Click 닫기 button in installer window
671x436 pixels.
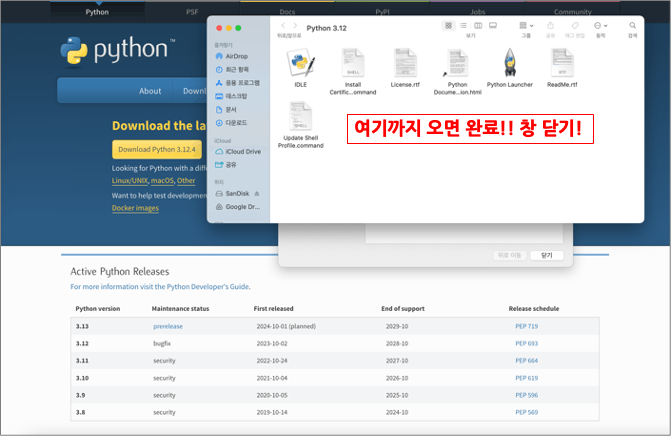(x=546, y=255)
